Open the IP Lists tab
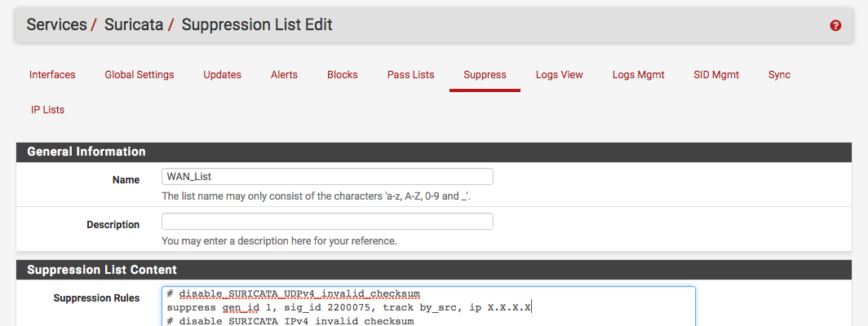 pos(47,109)
